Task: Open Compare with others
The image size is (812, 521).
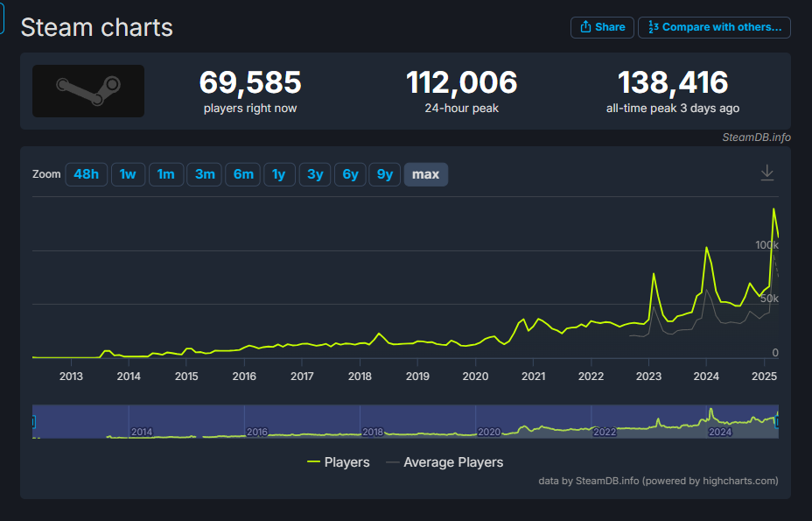Action: coord(714,27)
